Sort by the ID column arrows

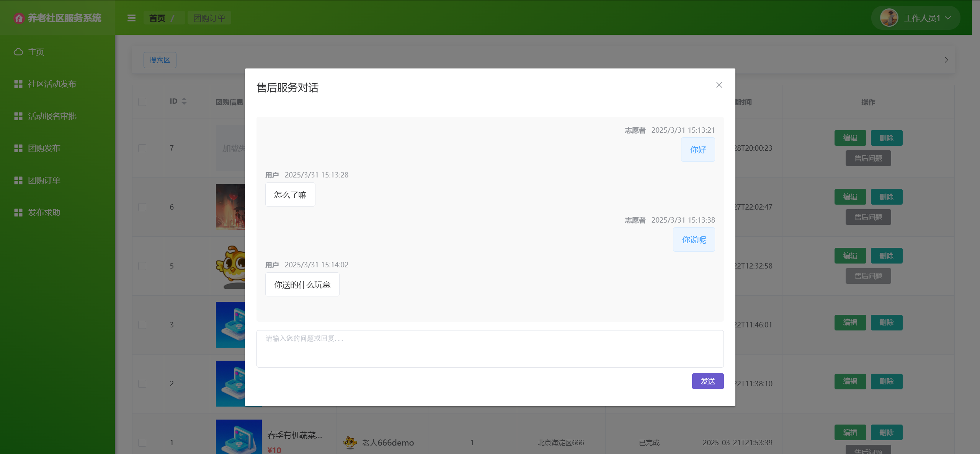click(184, 101)
